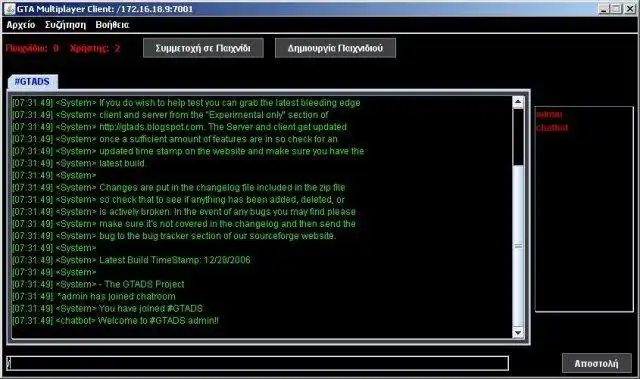Maximize the GTA Multiplayer Client window
This screenshot has width=640, height=379.
click(x=616, y=9)
